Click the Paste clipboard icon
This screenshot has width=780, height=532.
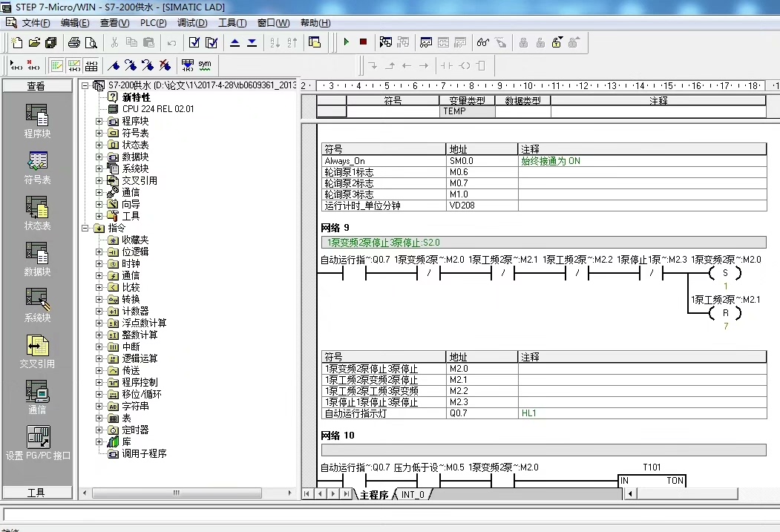[148, 43]
